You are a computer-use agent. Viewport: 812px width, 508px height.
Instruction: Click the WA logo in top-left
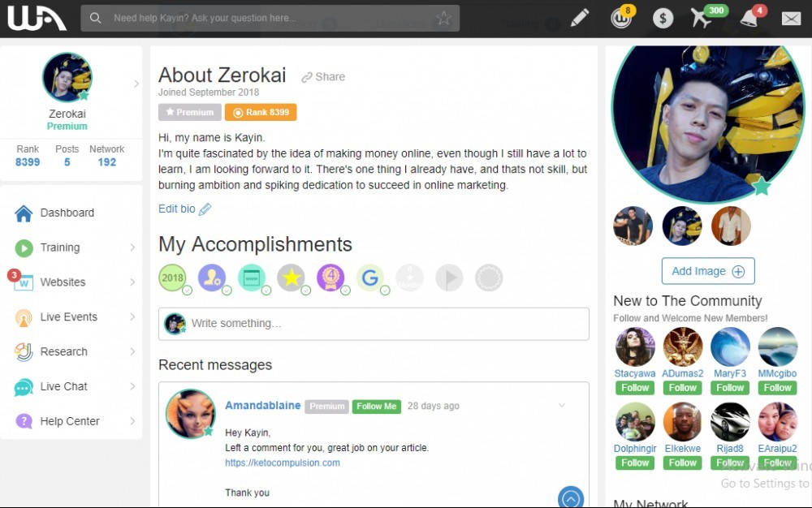pyautogui.click(x=37, y=18)
